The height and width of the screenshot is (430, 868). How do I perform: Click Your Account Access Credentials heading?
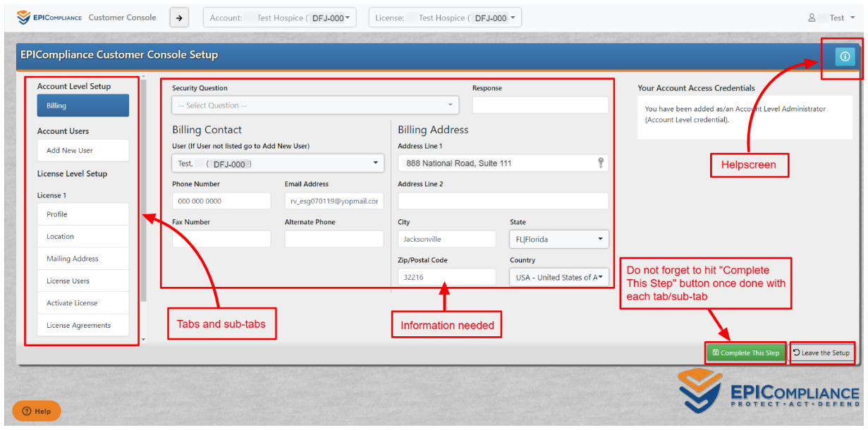696,88
